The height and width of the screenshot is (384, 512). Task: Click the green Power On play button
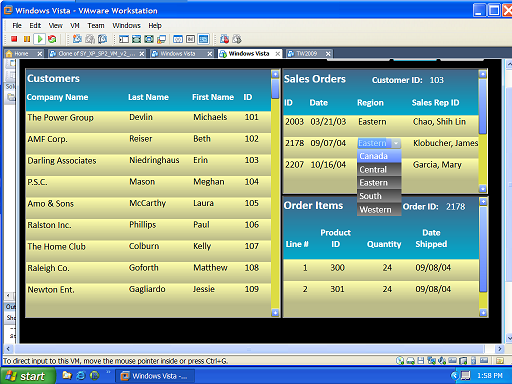(x=40, y=39)
